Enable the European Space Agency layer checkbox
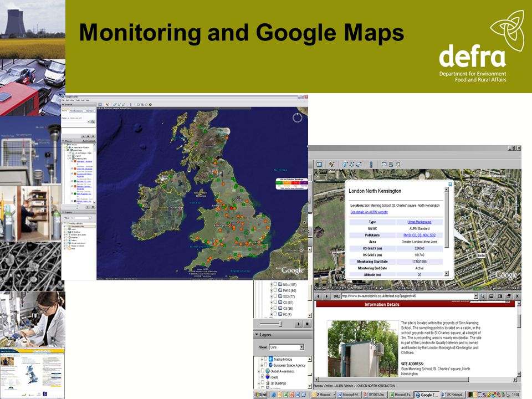The height and width of the screenshot is (399, 532). pyautogui.click(x=265, y=365)
